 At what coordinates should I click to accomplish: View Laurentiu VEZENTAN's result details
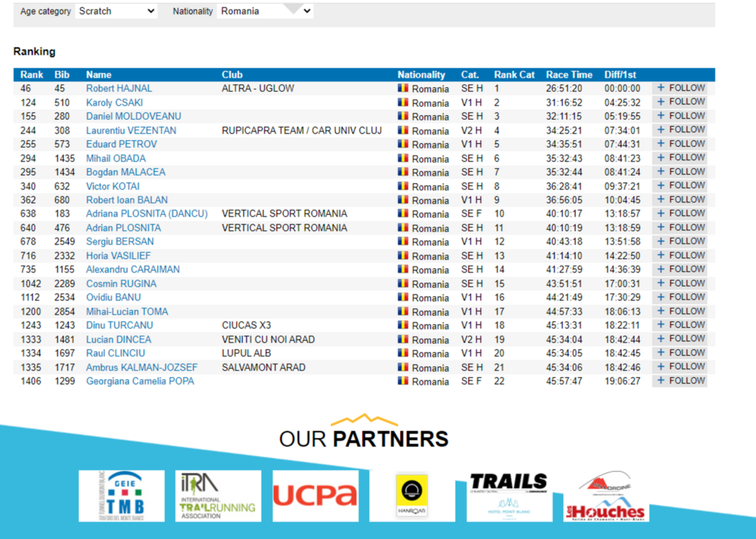click(x=131, y=131)
